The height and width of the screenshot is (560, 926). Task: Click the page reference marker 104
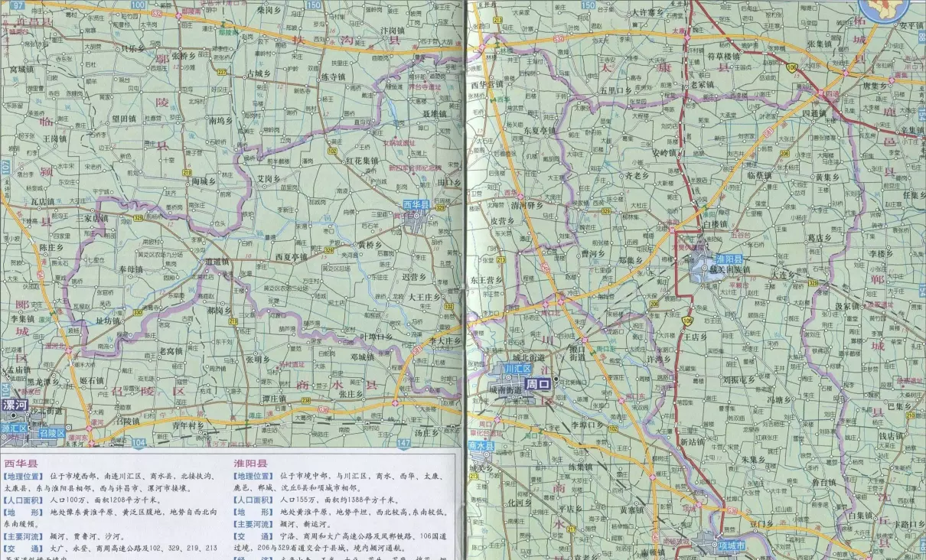pos(139,443)
